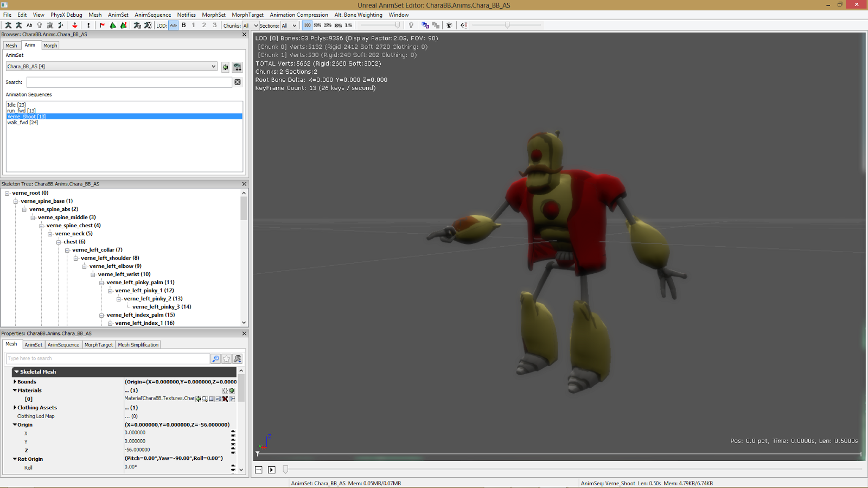Image resolution: width=868 pixels, height=488 pixels.
Task: Click the red down-arrow toolbar icon
Action: [74, 25]
